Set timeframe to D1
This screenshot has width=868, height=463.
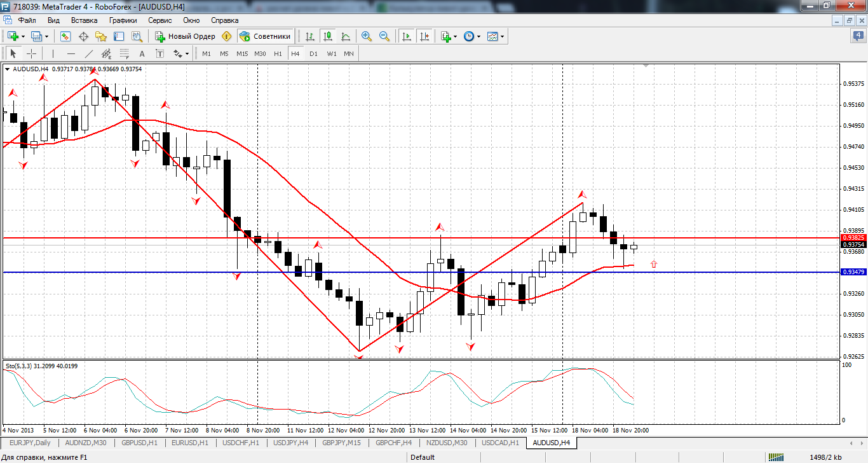(x=313, y=53)
